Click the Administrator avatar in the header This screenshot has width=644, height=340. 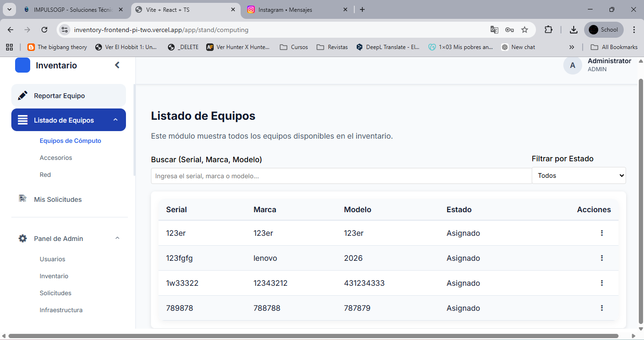(572, 66)
